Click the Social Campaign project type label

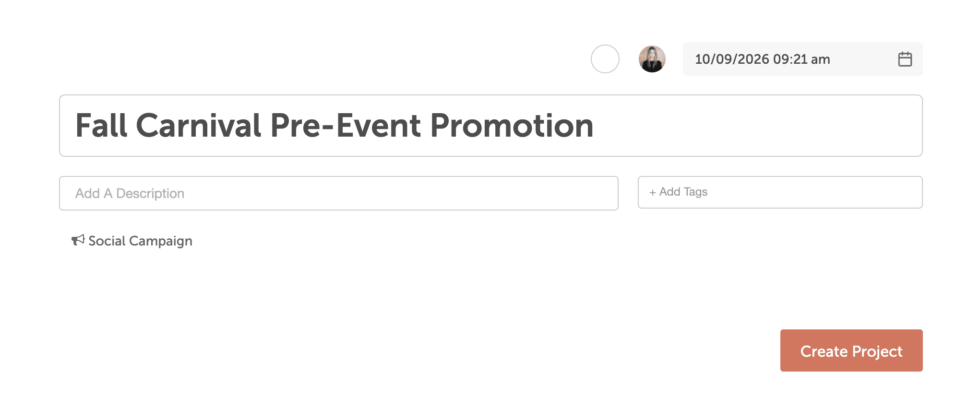point(140,241)
